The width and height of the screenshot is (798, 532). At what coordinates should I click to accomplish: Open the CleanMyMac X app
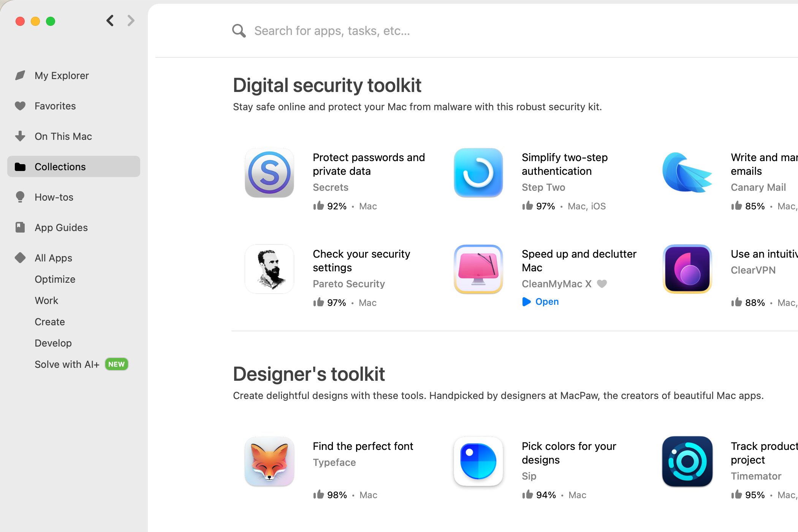(540, 302)
